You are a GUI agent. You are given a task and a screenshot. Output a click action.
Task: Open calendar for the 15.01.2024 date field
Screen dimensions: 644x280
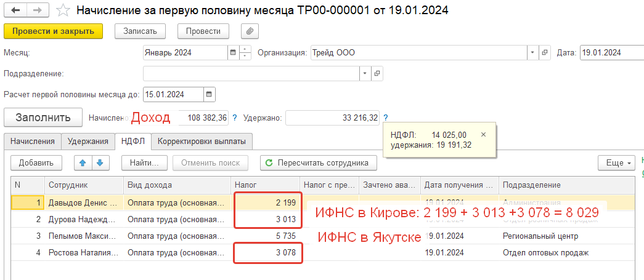(209, 94)
